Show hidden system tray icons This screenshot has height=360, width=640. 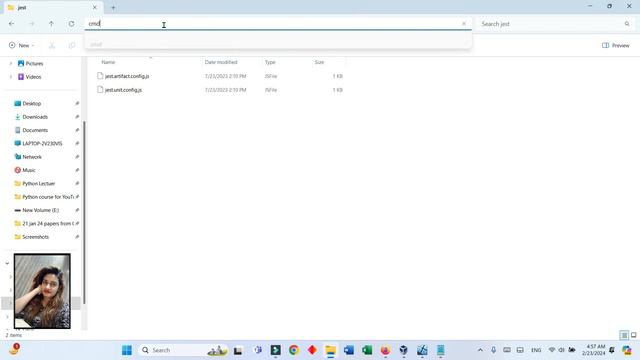coord(480,350)
